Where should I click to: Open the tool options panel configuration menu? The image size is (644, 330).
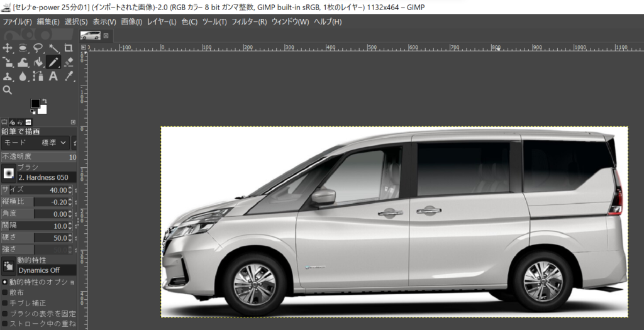[x=73, y=122]
